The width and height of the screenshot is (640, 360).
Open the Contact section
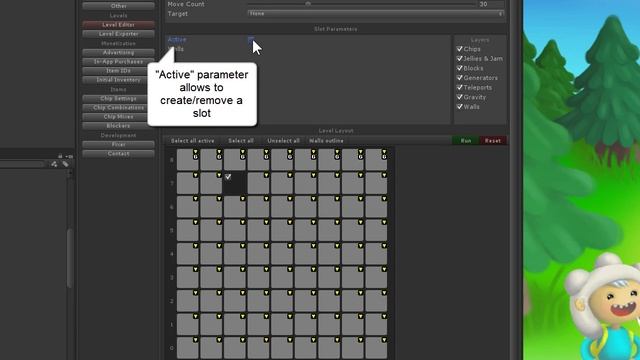coord(118,154)
